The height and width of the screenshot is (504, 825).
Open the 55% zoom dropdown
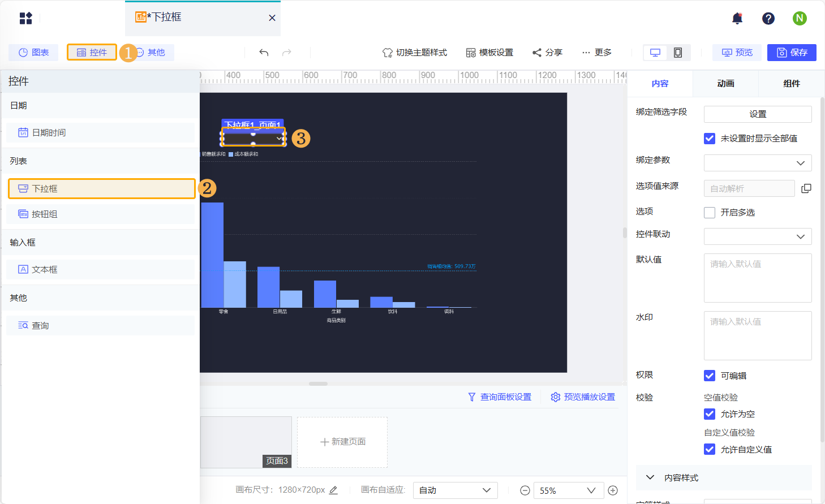click(x=569, y=490)
